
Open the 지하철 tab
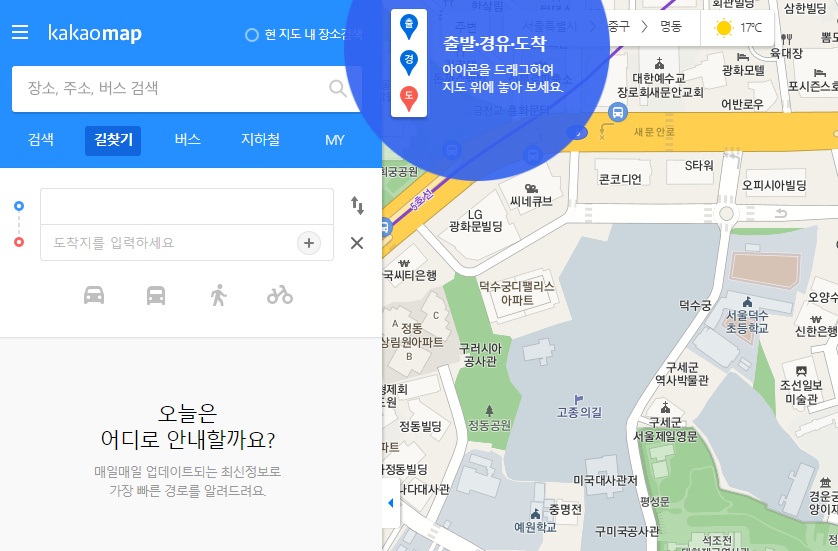pyautogui.click(x=260, y=140)
